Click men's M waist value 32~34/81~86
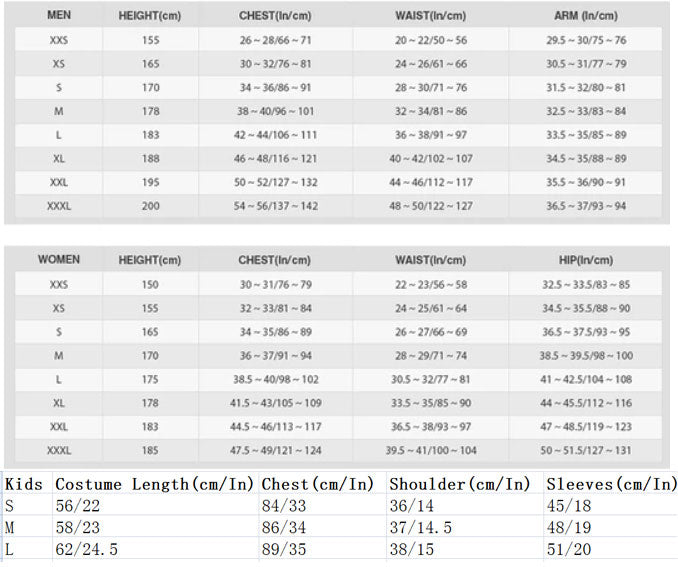678x567 pixels. tap(431, 111)
